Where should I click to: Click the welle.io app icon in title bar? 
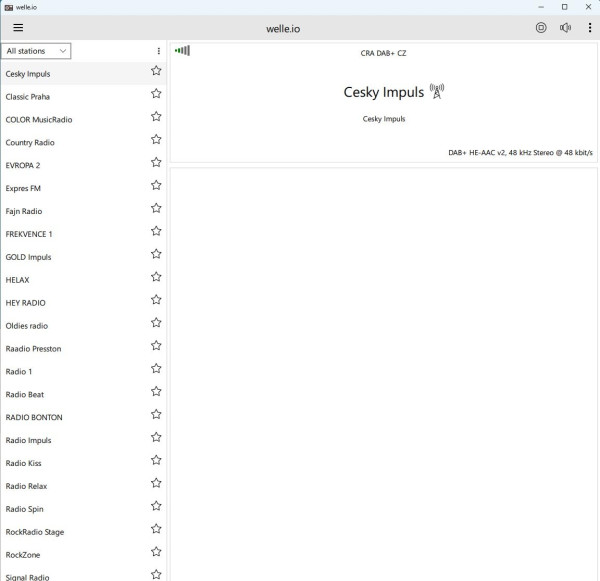(8, 7)
